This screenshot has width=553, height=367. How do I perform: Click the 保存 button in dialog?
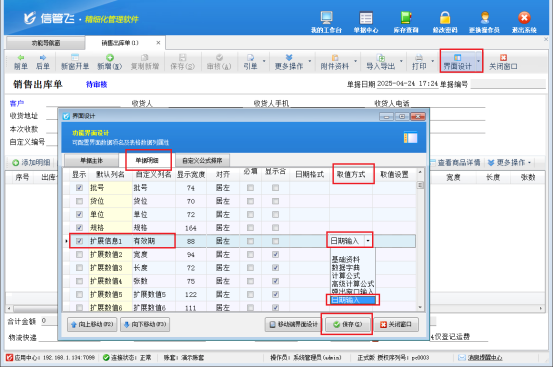(347, 324)
